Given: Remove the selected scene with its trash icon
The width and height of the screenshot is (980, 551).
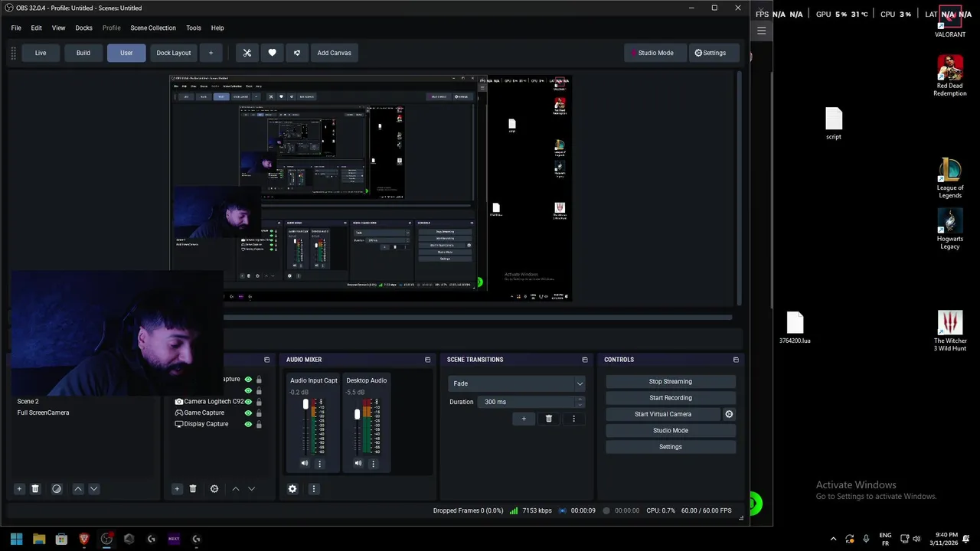Looking at the screenshot, I should tap(35, 489).
